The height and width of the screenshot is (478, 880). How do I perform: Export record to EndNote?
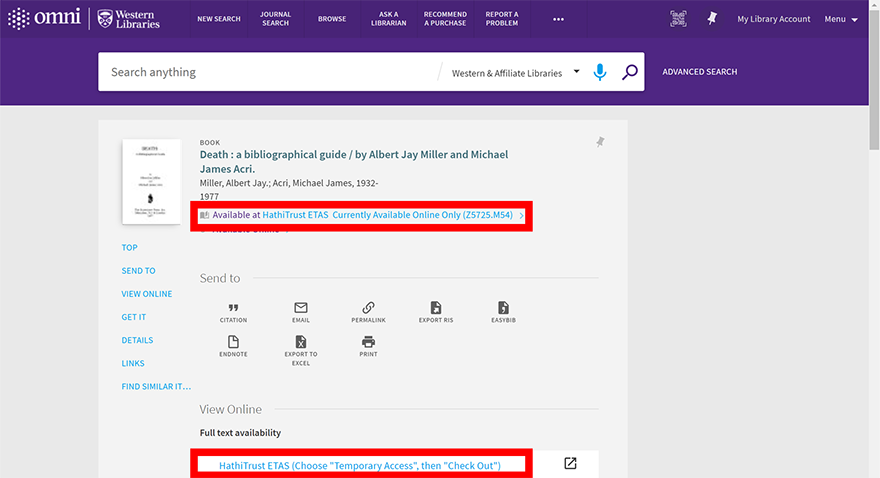pyautogui.click(x=233, y=347)
